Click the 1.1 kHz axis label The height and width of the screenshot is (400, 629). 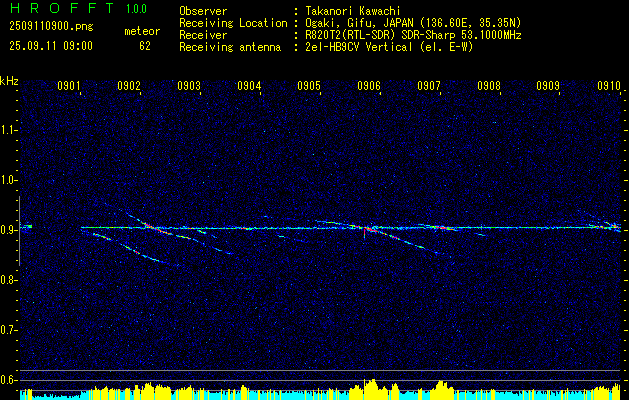(8, 130)
